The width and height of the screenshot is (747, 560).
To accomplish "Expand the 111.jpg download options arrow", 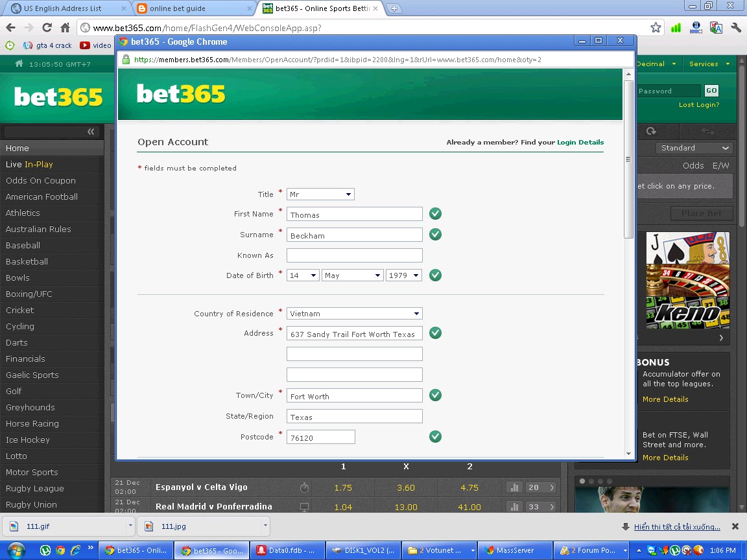I will 265,526.
